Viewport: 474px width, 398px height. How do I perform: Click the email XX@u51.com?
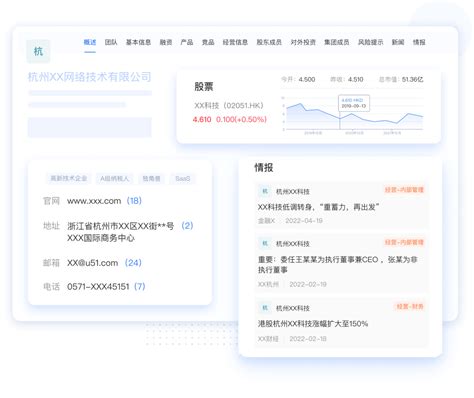pyautogui.click(x=93, y=263)
